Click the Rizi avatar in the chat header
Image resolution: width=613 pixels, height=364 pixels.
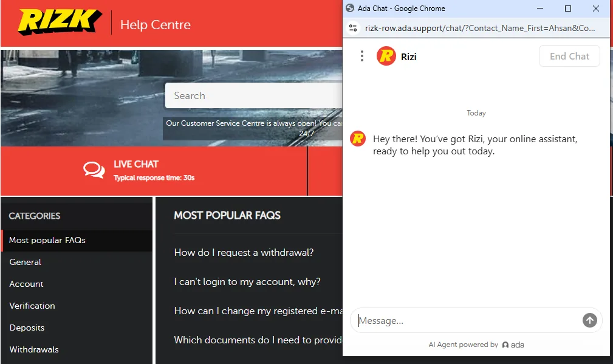tap(386, 56)
